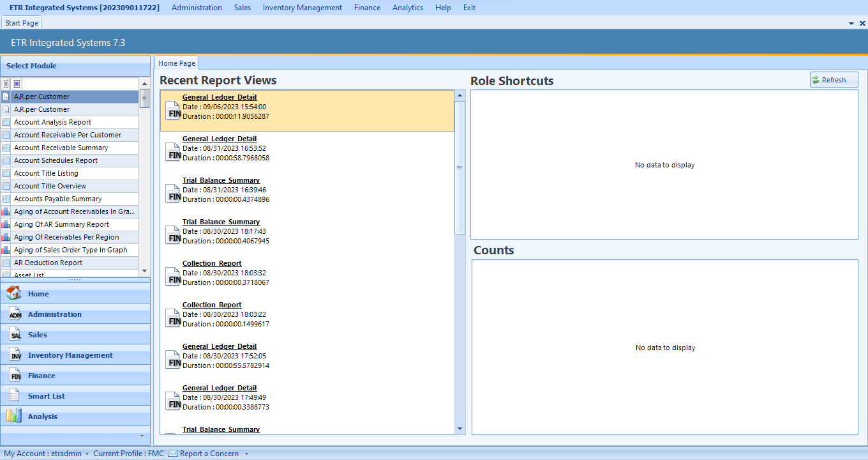Expand the My Account etradmin dropdown
The width and height of the screenshot is (868, 460).
(87, 454)
